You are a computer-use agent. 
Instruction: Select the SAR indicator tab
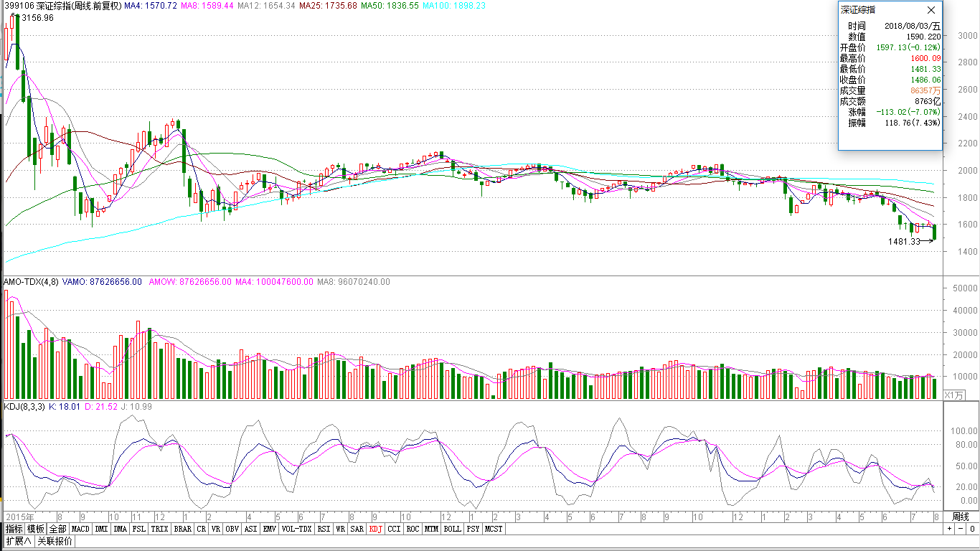click(x=357, y=529)
